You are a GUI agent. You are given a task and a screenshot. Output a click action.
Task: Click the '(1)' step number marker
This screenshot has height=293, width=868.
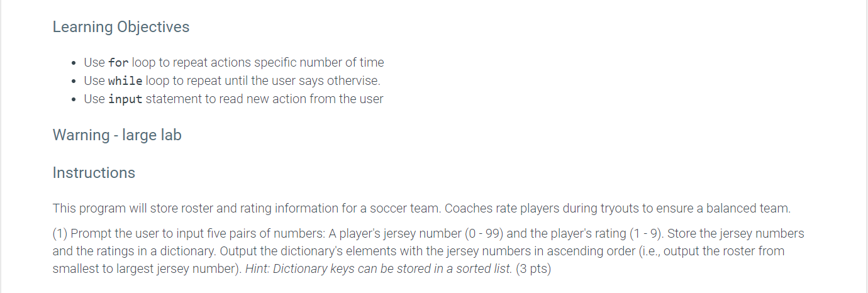(60, 233)
